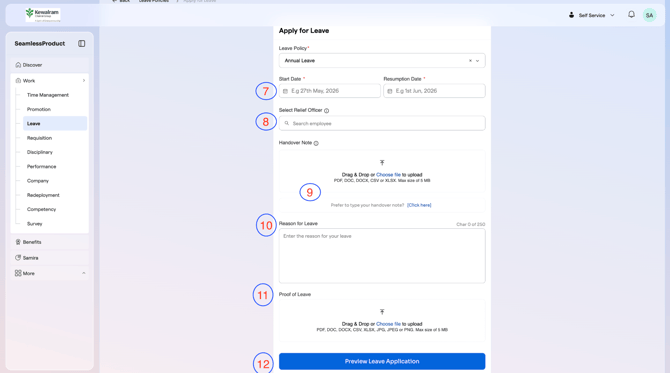Go to Discover in sidebar
This screenshot has height=373, width=670.
(50, 65)
